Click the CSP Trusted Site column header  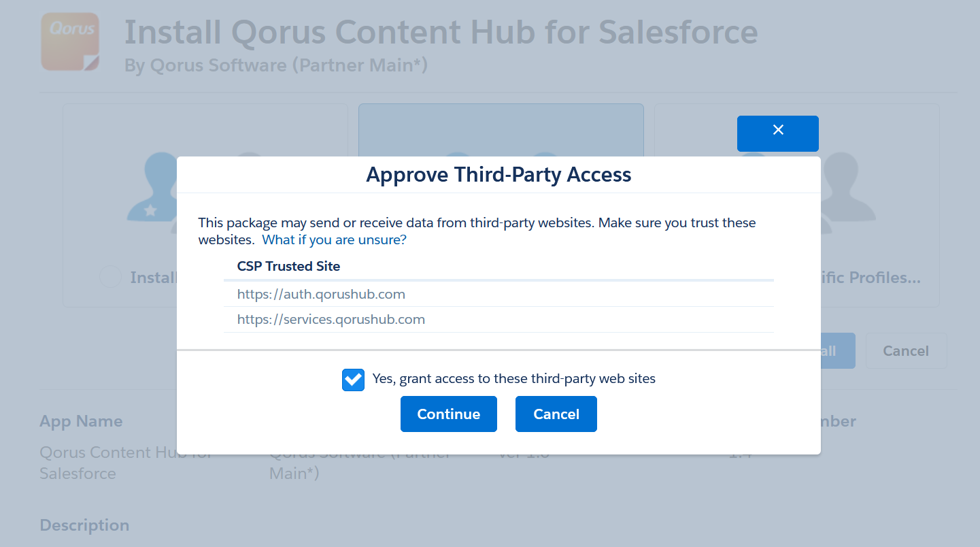click(x=288, y=266)
